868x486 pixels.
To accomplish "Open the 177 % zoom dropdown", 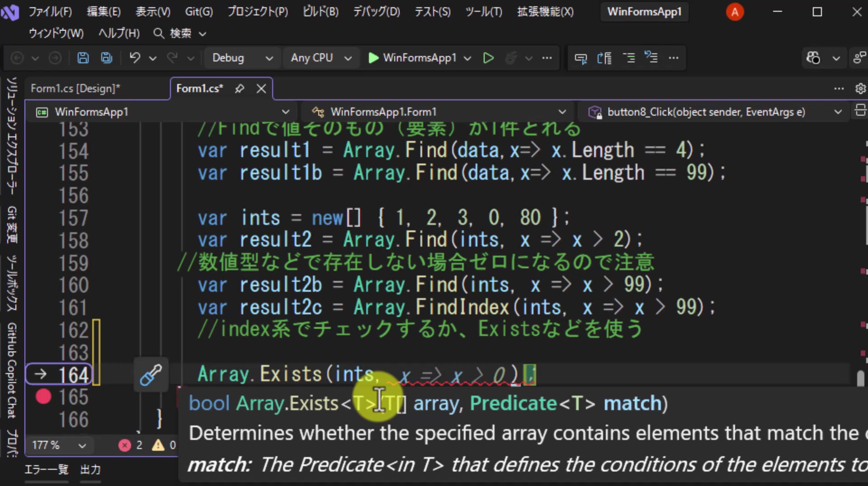I will (x=59, y=445).
